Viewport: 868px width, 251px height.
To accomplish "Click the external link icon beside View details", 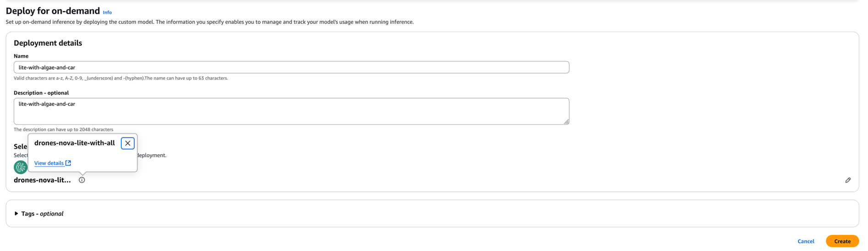I will point(68,163).
